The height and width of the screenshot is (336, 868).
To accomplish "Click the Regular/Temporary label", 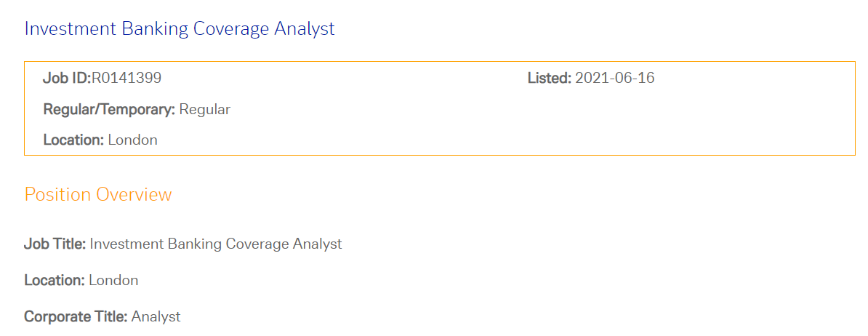I will click(x=109, y=110).
